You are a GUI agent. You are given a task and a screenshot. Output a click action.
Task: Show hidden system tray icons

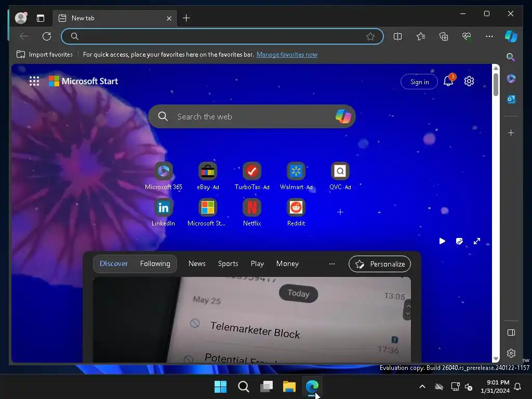[x=422, y=387]
